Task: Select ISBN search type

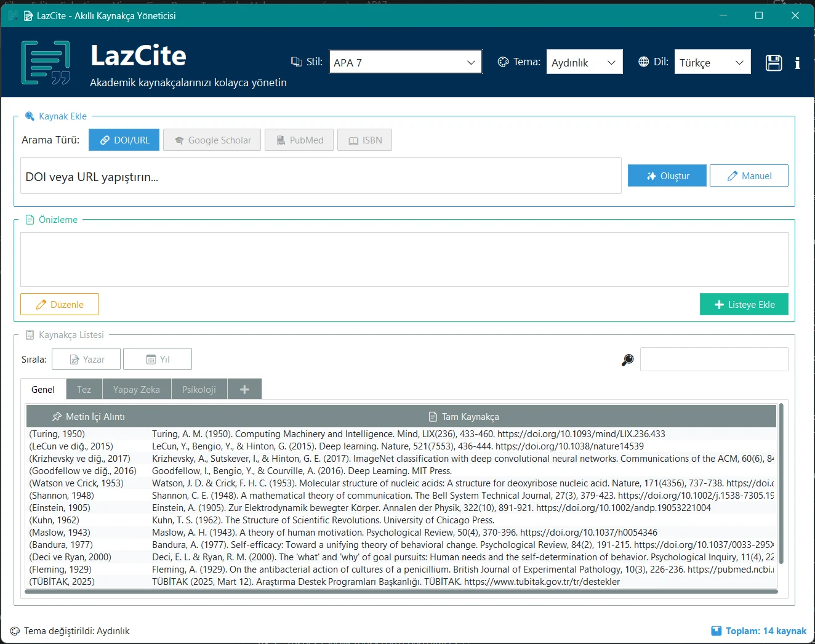Action: tap(364, 140)
